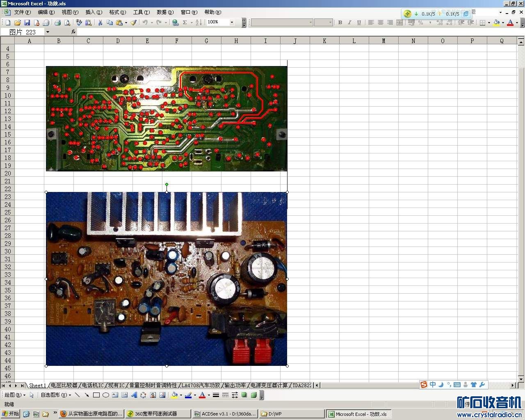Select the green PCB trace picture

point(167,119)
